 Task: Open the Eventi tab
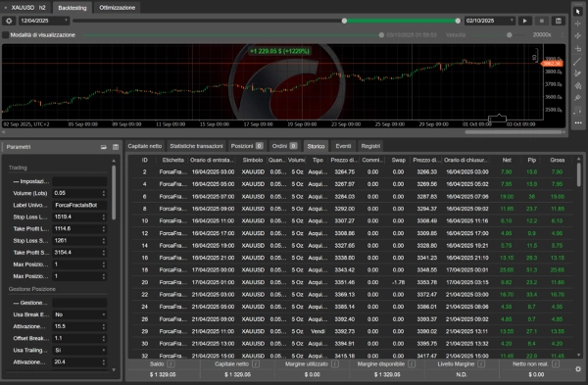click(x=343, y=146)
